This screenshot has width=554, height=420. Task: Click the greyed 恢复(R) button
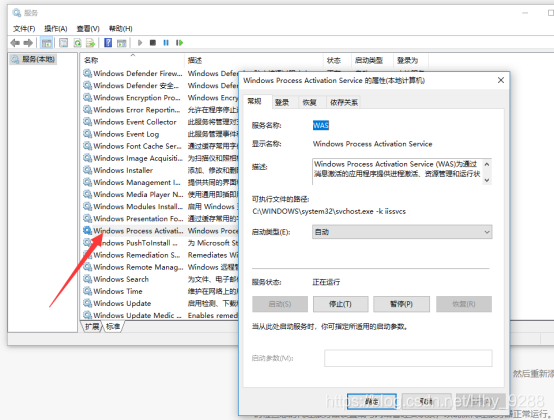[464, 304]
